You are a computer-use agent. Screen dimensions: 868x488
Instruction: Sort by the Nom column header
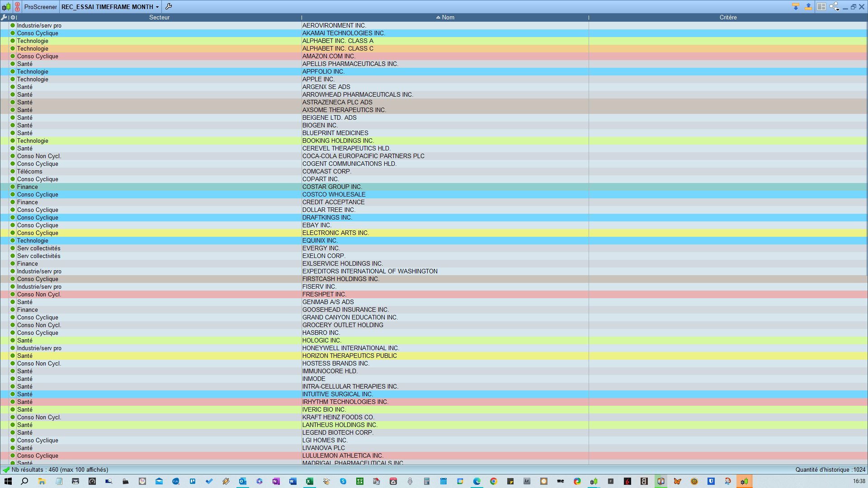point(448,17)
